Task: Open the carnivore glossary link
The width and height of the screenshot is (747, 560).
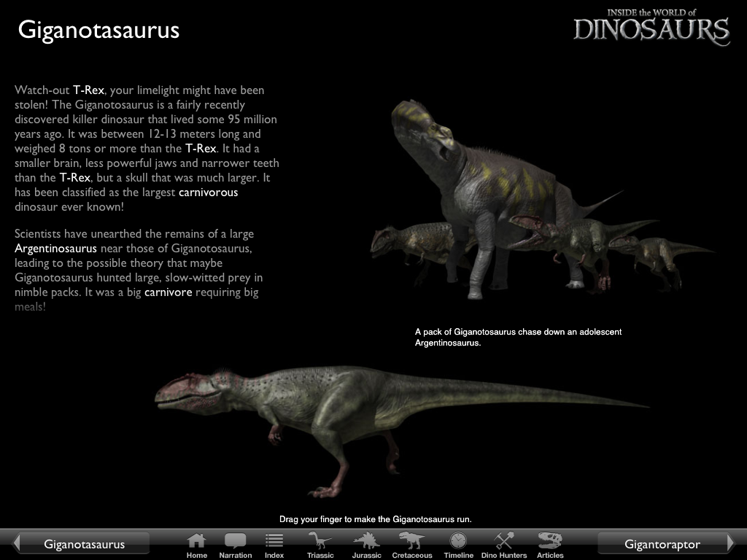Action: click(169, 292)
